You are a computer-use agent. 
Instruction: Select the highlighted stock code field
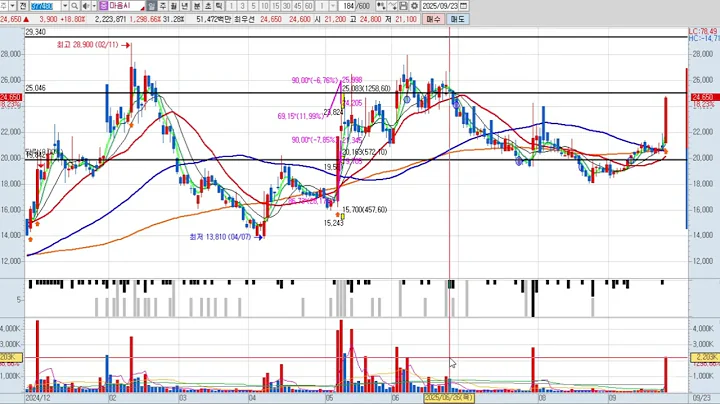click(45, 6)
